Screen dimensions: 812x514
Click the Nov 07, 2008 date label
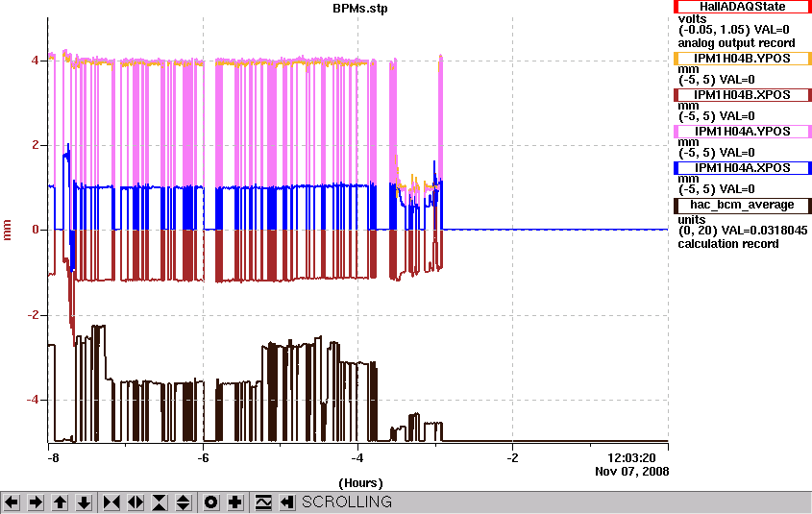pyautogui.click(x=631, y=472)
